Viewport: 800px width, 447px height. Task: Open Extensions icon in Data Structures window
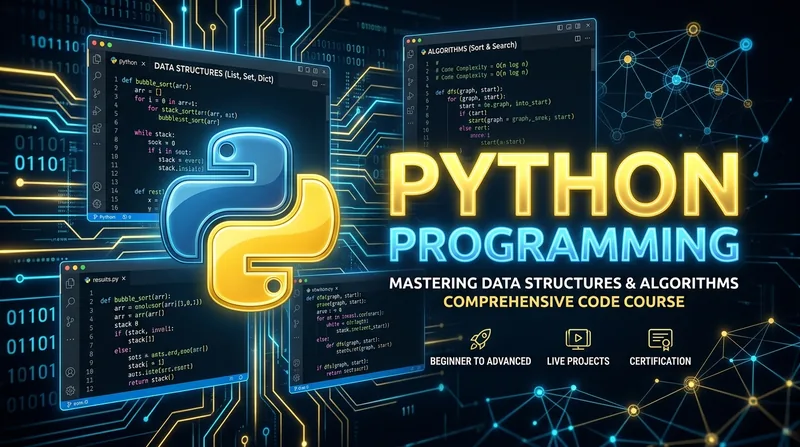pos(96,128)
